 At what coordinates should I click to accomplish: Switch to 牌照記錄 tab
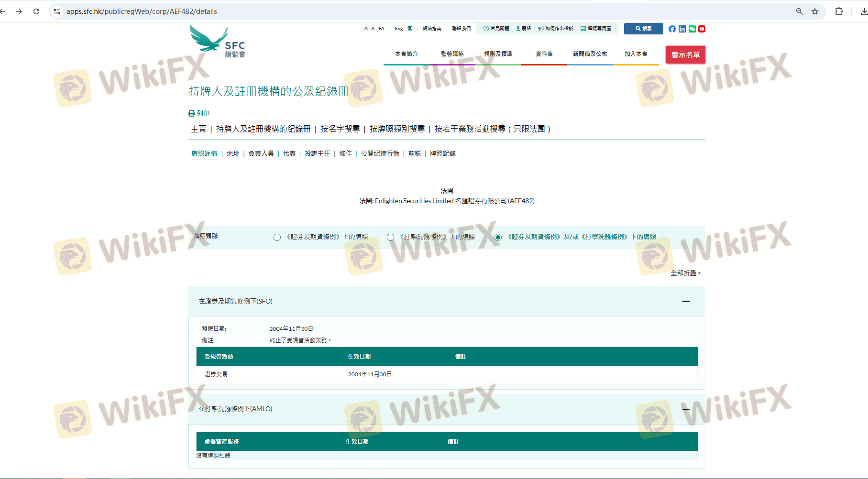pyautogui.click(x=443, y=153)
